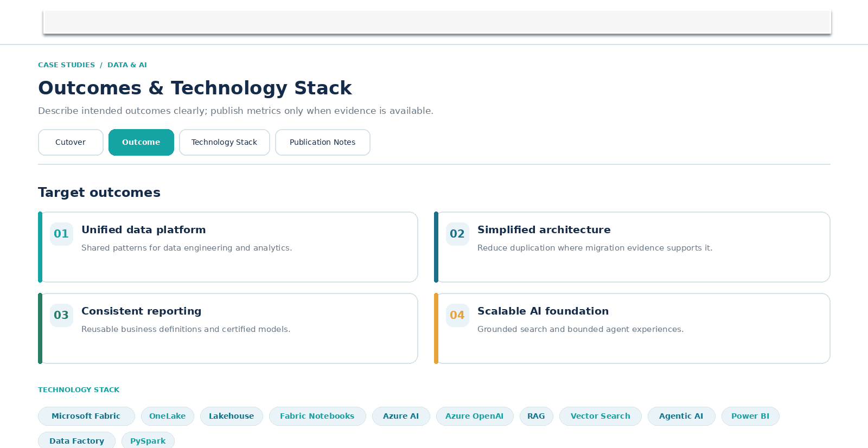Viewport: 868px width, 448px height.
Task: Click the Azure OpenAI tag
Action: [475, 416]
